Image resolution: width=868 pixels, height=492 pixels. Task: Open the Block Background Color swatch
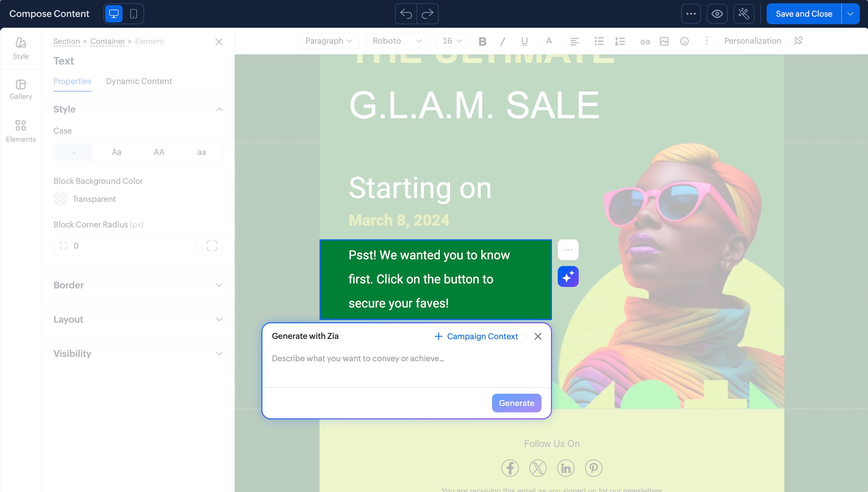click(60, 199)
